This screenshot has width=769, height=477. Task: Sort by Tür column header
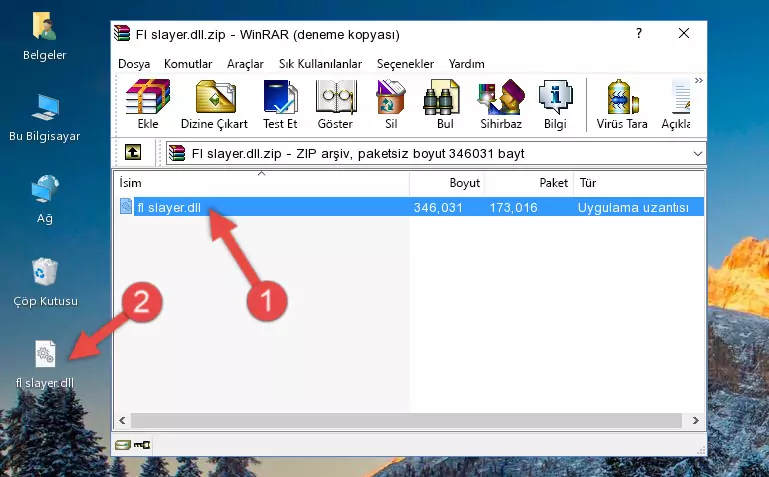point(639,183)
